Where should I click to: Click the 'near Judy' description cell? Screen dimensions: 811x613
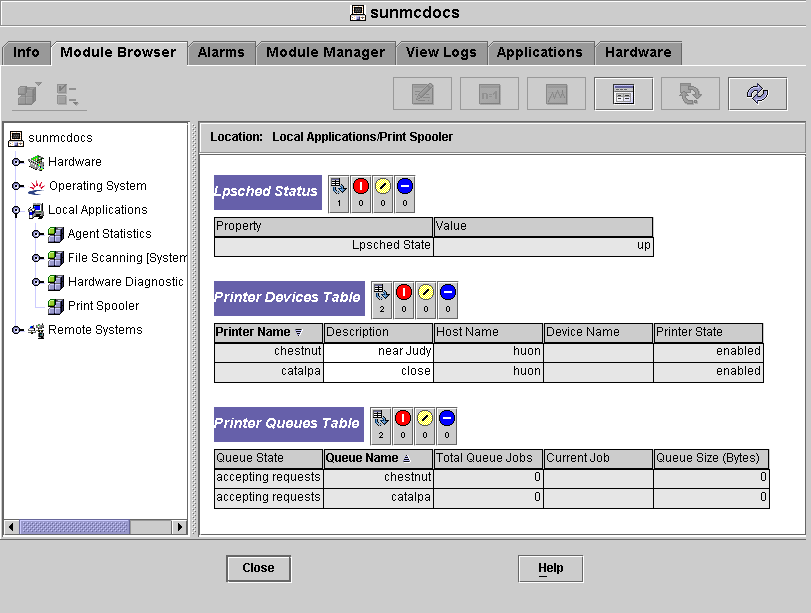[379, 351]
